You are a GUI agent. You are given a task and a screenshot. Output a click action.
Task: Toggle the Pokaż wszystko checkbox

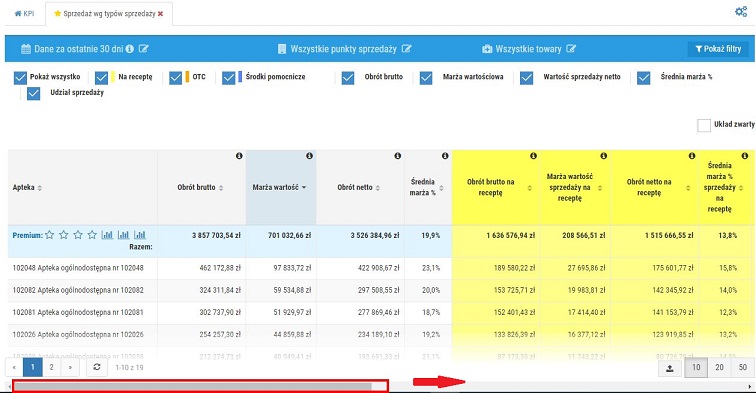click(x=20, y=78)
